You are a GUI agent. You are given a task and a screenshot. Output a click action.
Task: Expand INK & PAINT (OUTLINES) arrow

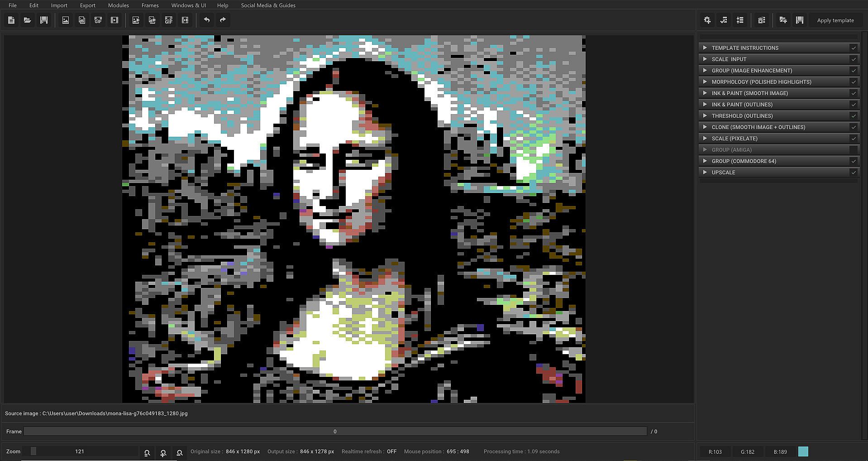click(705, 105)
